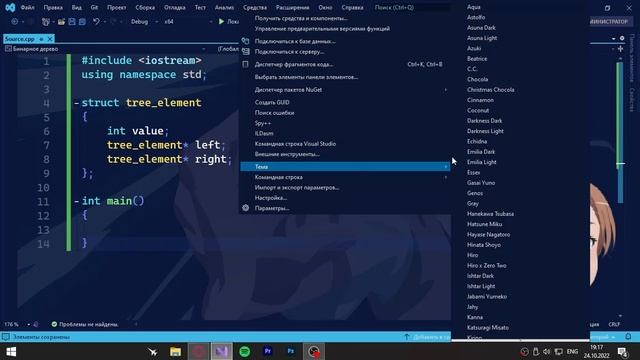The width and height of the screenshot is (640, 360).
Task: Switch to Visual Studio in the taskbar
Action: tap(221, 351)
